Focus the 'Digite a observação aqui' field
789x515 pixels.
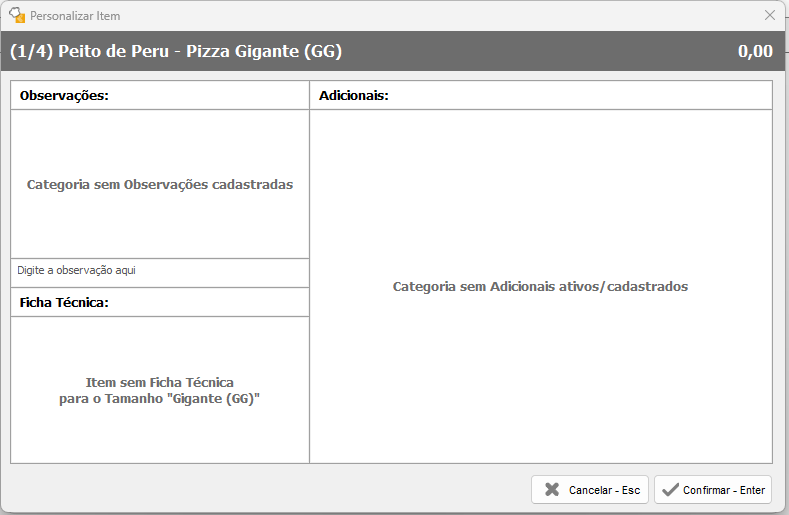pos(160,271)
